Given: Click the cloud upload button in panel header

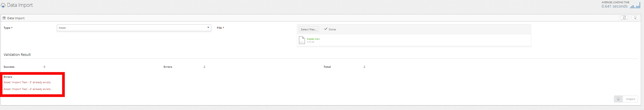Looking at the screenshot, I should point(635,18).
